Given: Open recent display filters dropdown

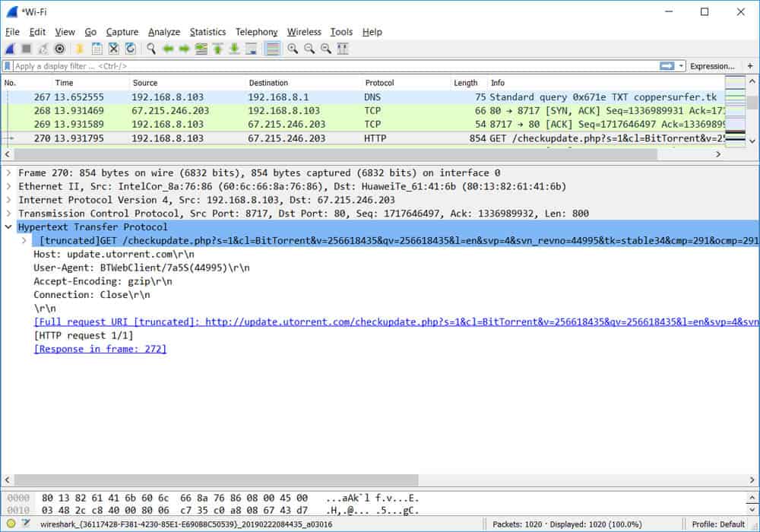Looking at the screenshot, I should 680,66.
